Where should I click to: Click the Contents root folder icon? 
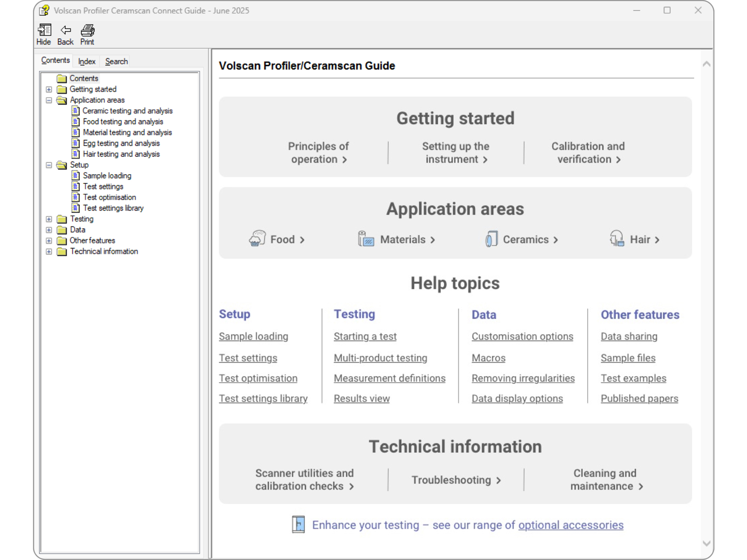coord(62,78)
